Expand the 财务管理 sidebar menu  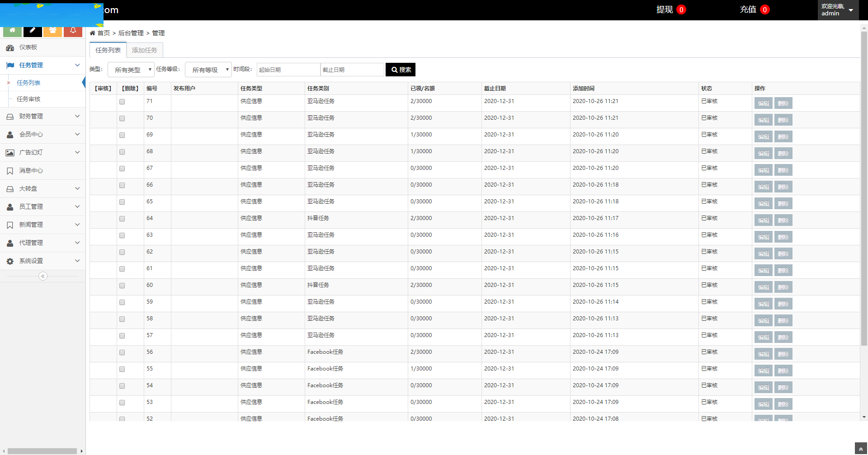point(42,116)
